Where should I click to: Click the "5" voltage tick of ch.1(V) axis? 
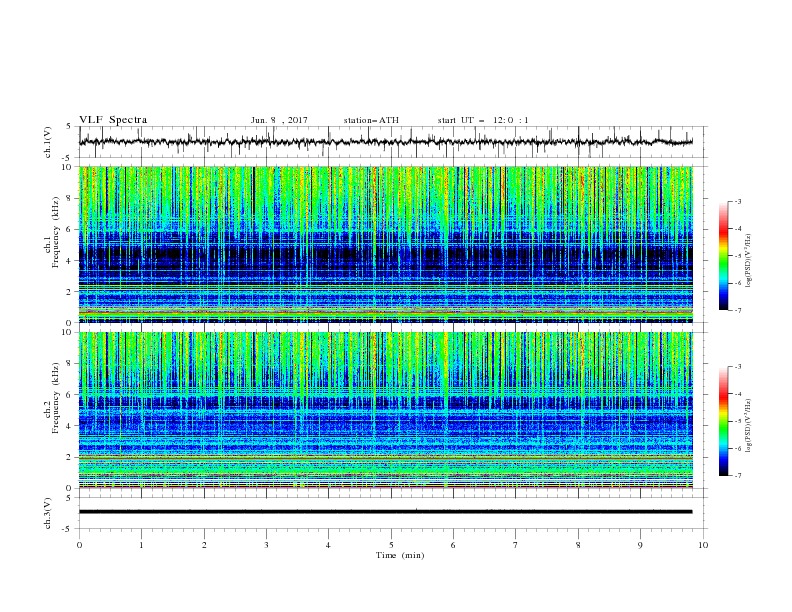[69, 127]
